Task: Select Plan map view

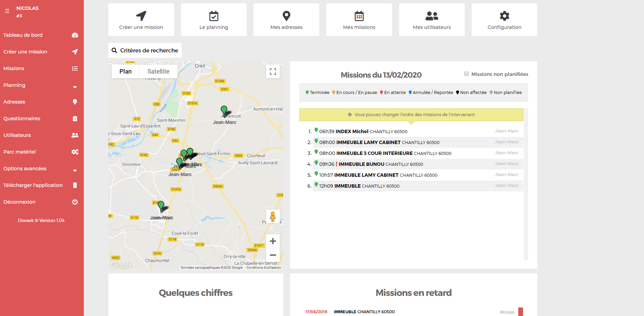Action: coord(125,72)
